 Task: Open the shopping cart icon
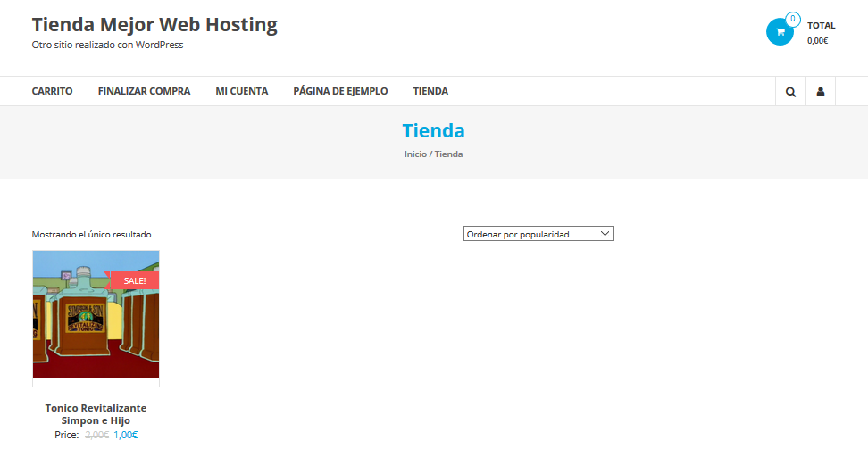tap(780, 32)
